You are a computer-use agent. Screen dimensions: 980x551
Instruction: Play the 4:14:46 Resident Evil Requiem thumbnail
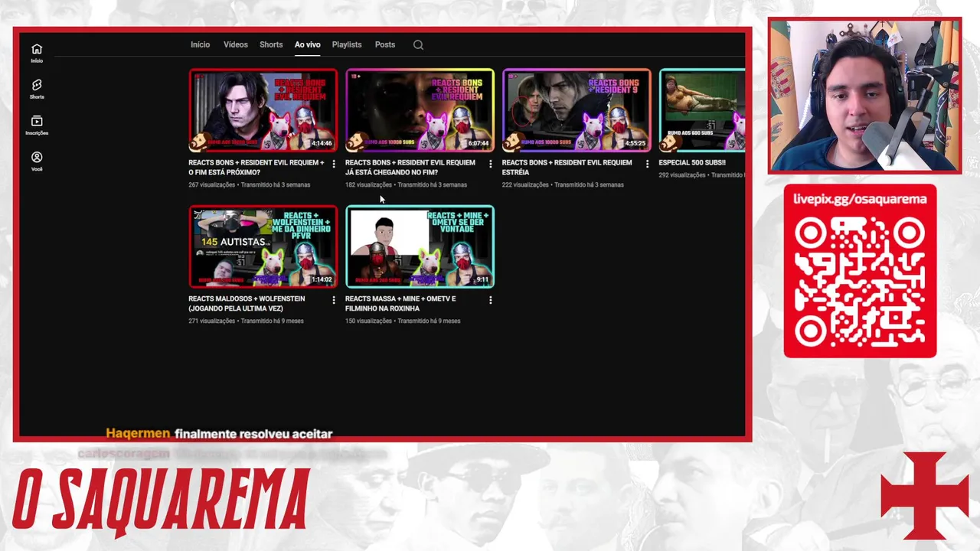click(x=263, y=111)
